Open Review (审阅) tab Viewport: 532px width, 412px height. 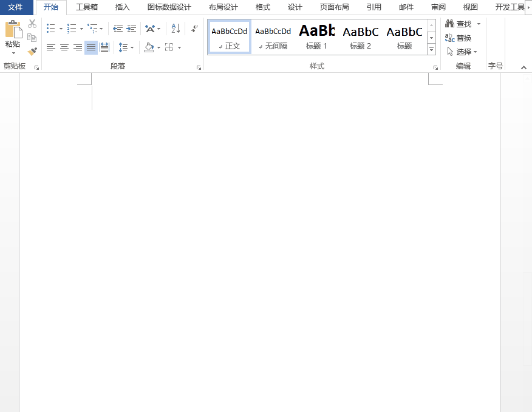pyautogui.click(x=438, y=7)
